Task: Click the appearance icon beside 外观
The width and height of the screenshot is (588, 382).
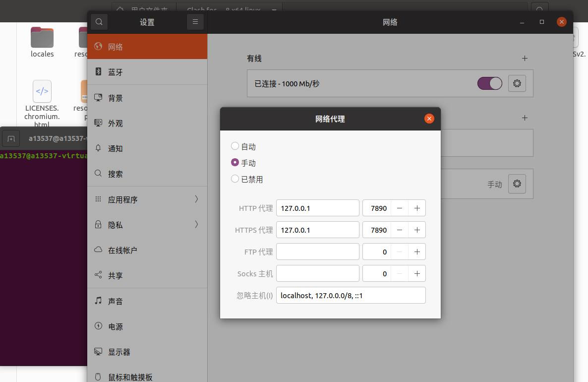Action: point(98,123)
